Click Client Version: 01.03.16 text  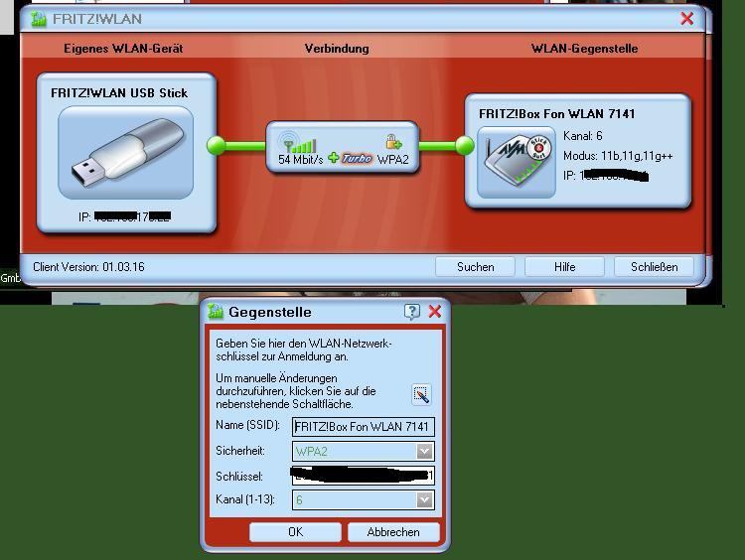tap(88, 267)
